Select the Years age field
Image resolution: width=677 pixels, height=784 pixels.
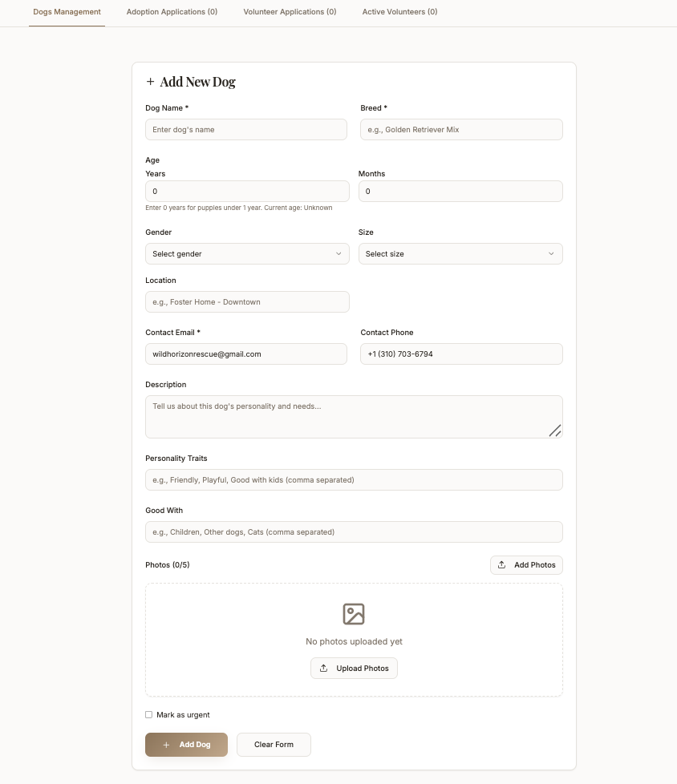pyautogui.click(x=247, y=192)
